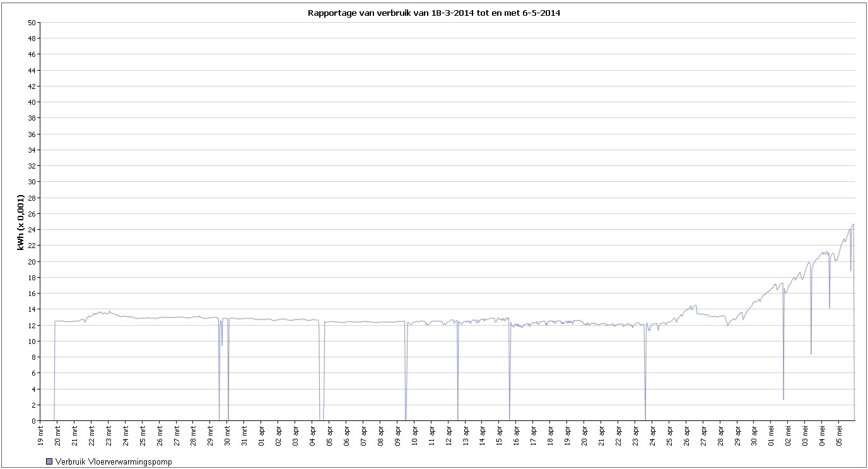Viewport: 868px width, 469px height.
Task: Click the highest peak at the line's right end
Action: point(853,224)
